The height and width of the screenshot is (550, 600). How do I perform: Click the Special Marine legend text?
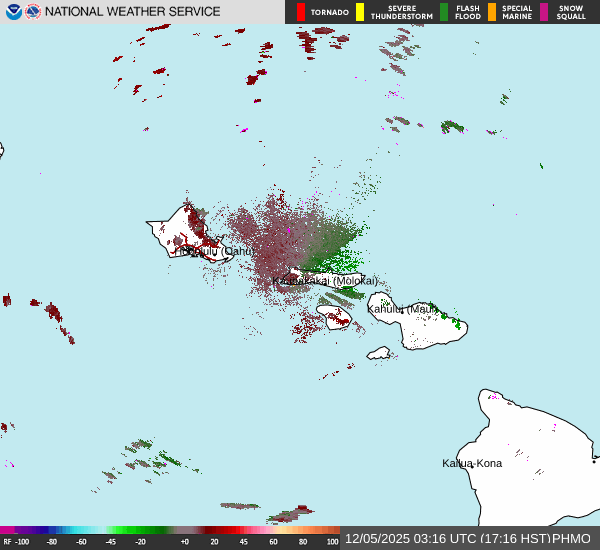click(x=517, y=12)
